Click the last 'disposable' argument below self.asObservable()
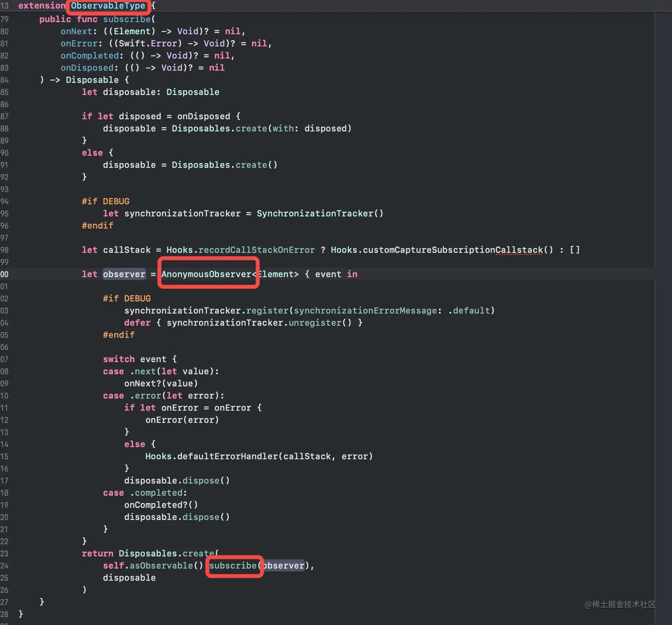The height and width of the screenshot is (625, 672). [129, 578]
